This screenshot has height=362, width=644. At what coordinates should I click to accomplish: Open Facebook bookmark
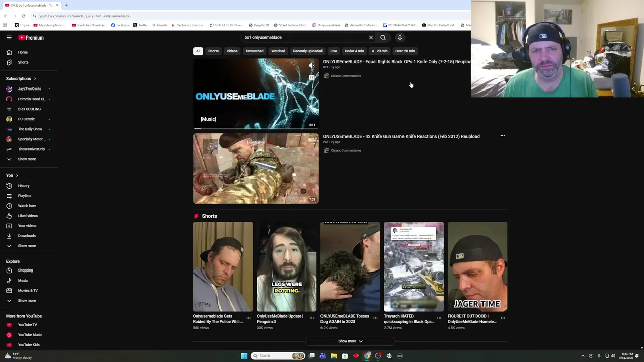click(x=120, y=25)
